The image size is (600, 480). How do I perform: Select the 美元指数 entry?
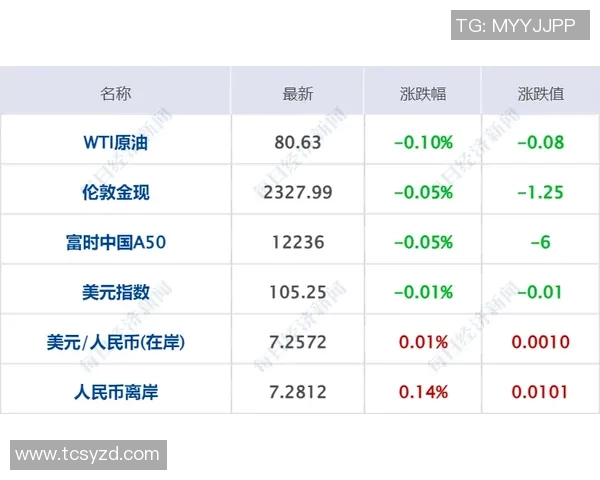pyautogui.click(x=115, y=292)
